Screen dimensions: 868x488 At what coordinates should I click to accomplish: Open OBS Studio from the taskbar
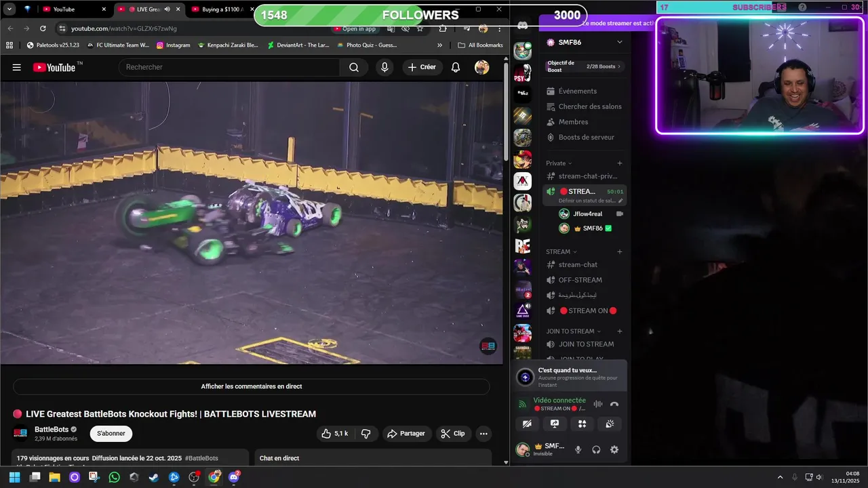[x=194, y=477]
